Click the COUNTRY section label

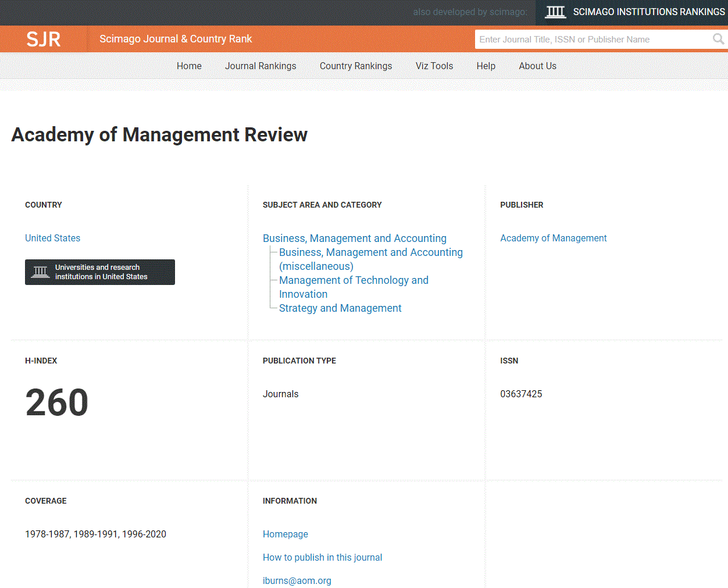point(44,205)
